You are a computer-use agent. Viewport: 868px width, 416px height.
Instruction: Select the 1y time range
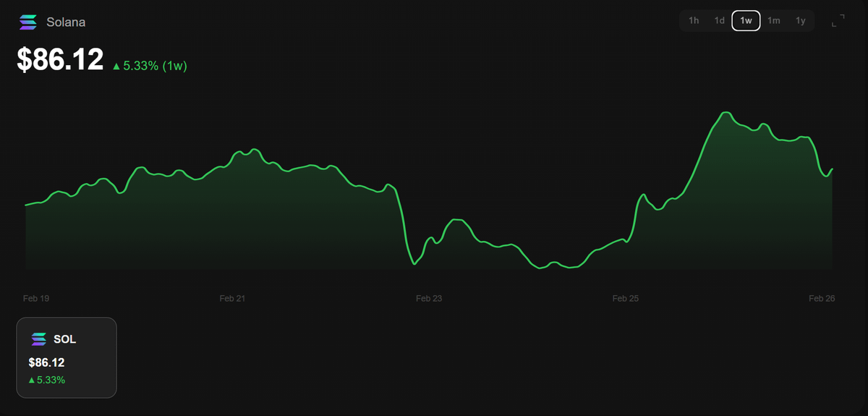[801, 21]
